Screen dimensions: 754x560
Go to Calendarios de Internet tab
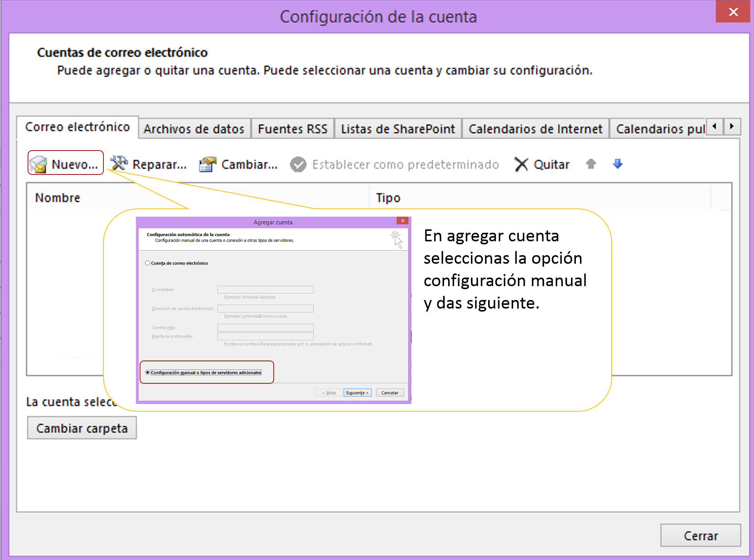[535, 129]
